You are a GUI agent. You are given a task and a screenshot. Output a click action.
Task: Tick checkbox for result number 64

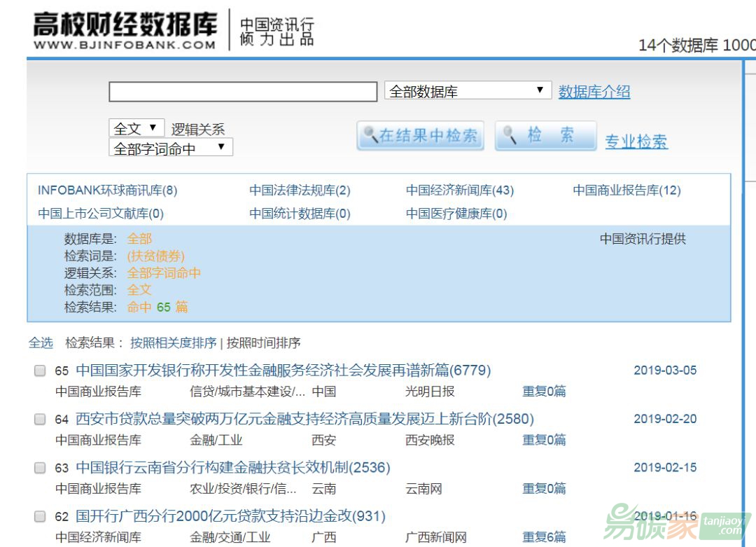(40, 420)
